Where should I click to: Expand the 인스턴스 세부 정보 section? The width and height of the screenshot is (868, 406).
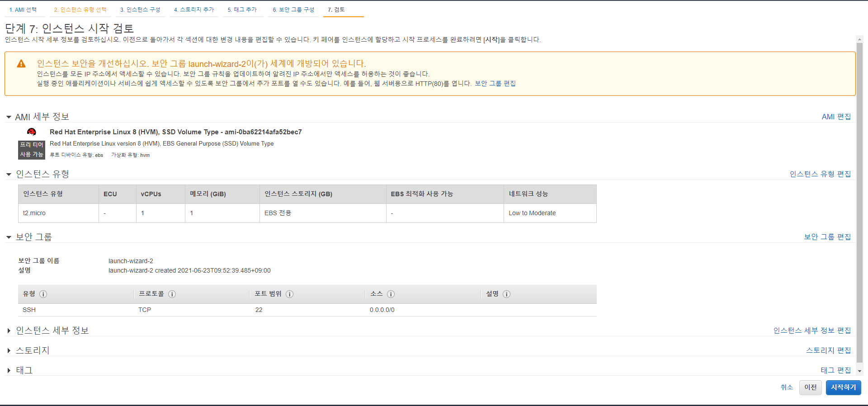(x=9, y=331)
